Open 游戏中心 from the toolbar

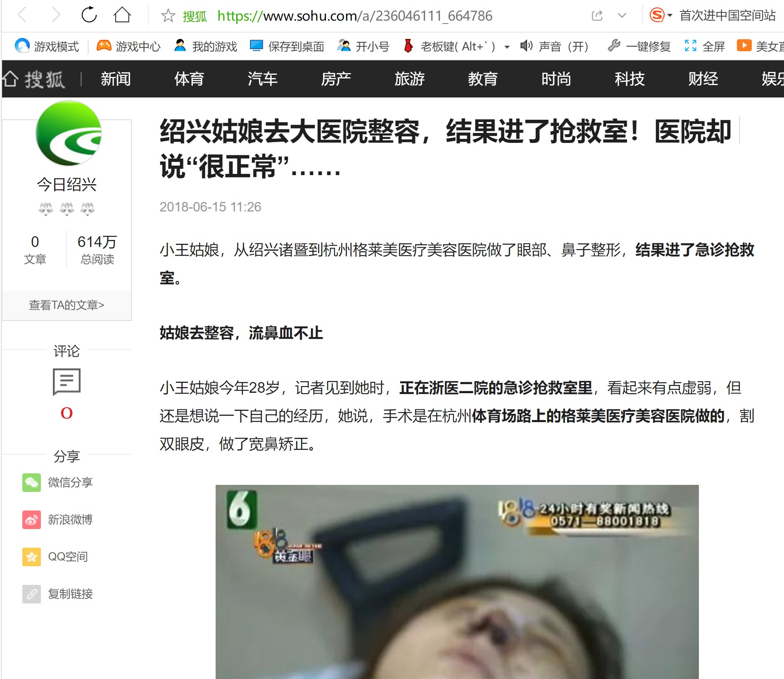tap(128, 46)
